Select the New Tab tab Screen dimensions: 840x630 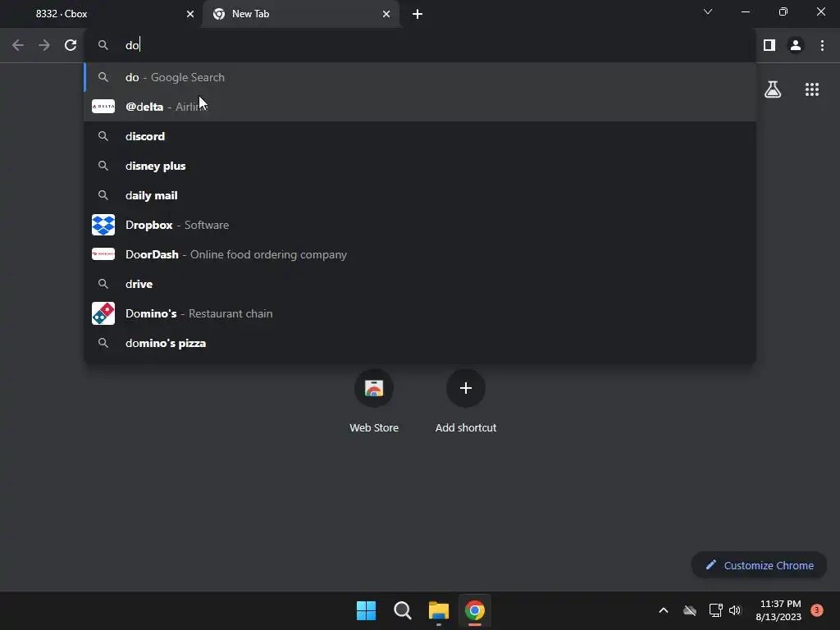pyautogui.click(x=301, y=14)
